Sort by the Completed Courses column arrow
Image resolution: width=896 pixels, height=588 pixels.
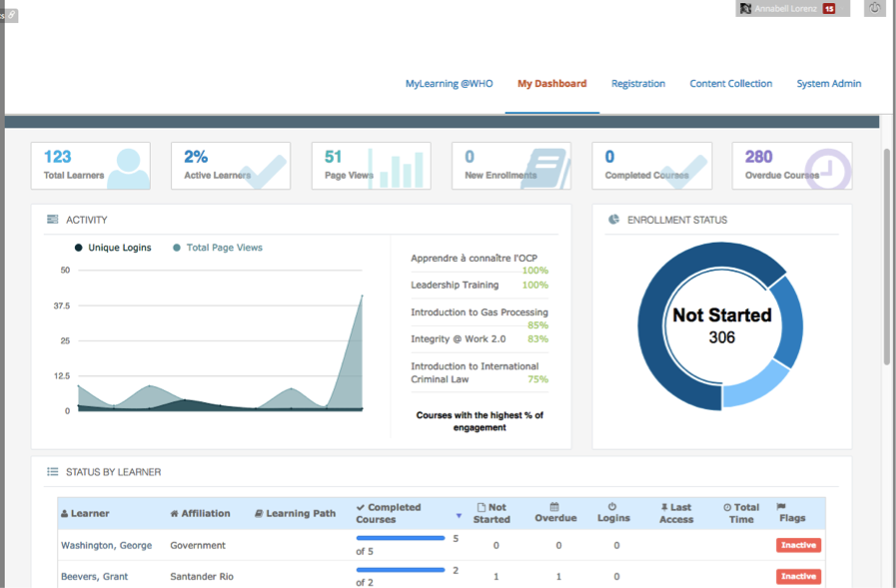[x=458, y=516]
